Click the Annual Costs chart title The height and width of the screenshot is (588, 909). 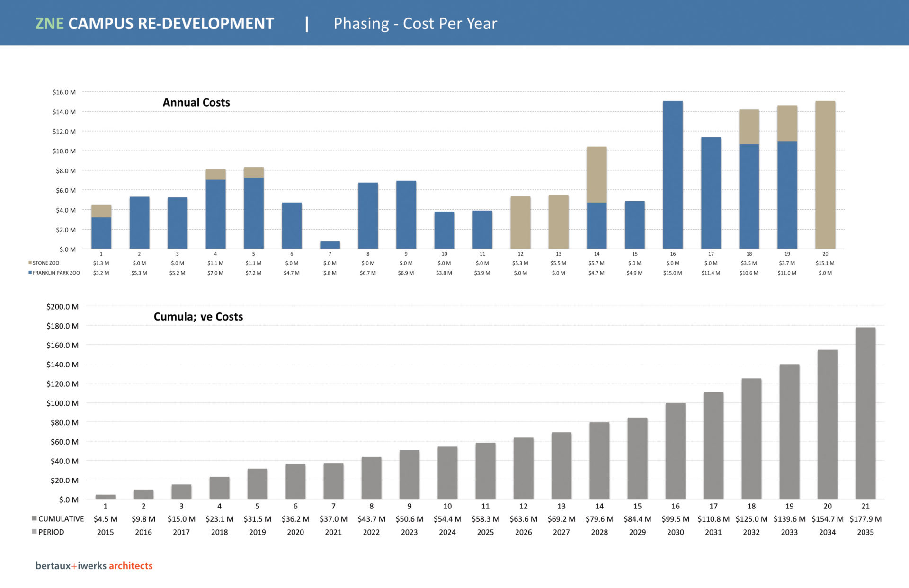click(x=196, y=102)
